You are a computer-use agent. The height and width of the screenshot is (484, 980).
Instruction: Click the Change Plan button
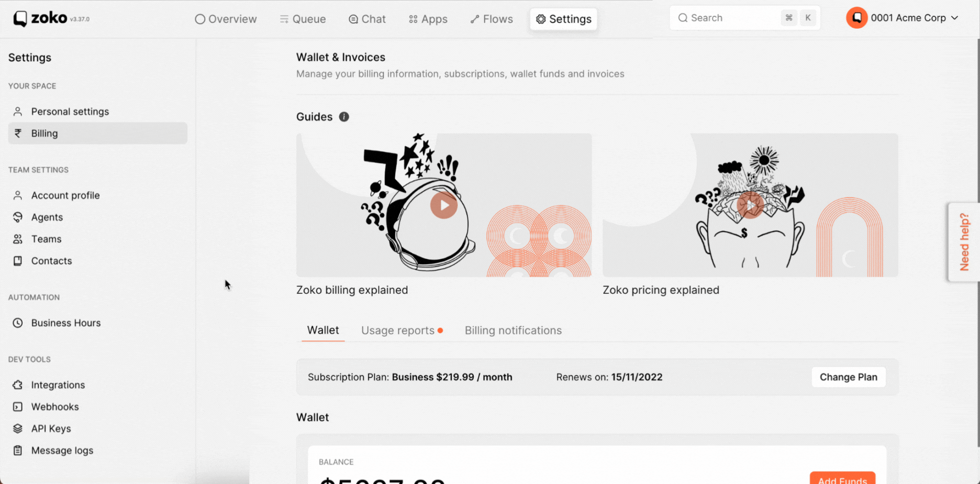[x=849, y=377]
